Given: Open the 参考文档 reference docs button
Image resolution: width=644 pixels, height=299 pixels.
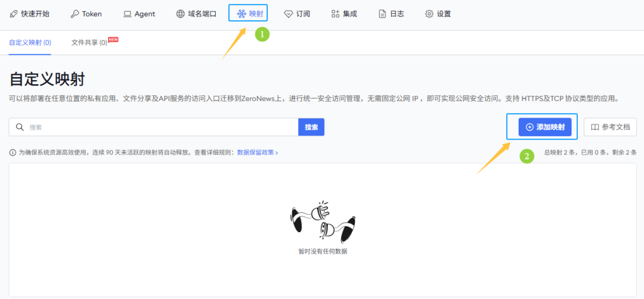Looking at the screenshot, I should (610, 127).
